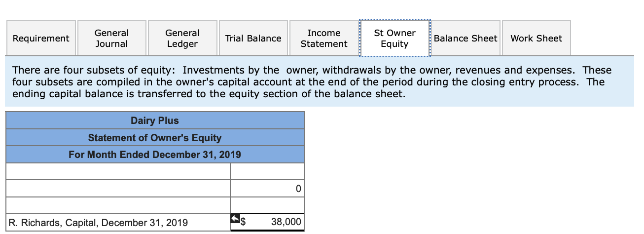
Task: Click the Dairy Plus header row
Action: tap(155, 120)
